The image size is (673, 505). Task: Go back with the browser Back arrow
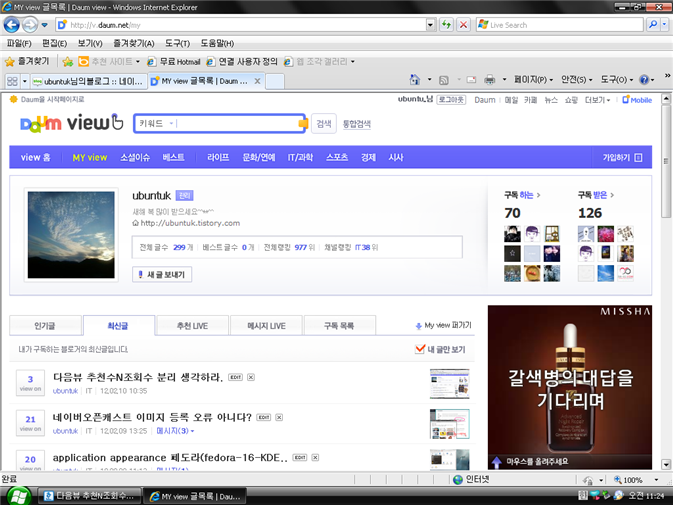12,25
